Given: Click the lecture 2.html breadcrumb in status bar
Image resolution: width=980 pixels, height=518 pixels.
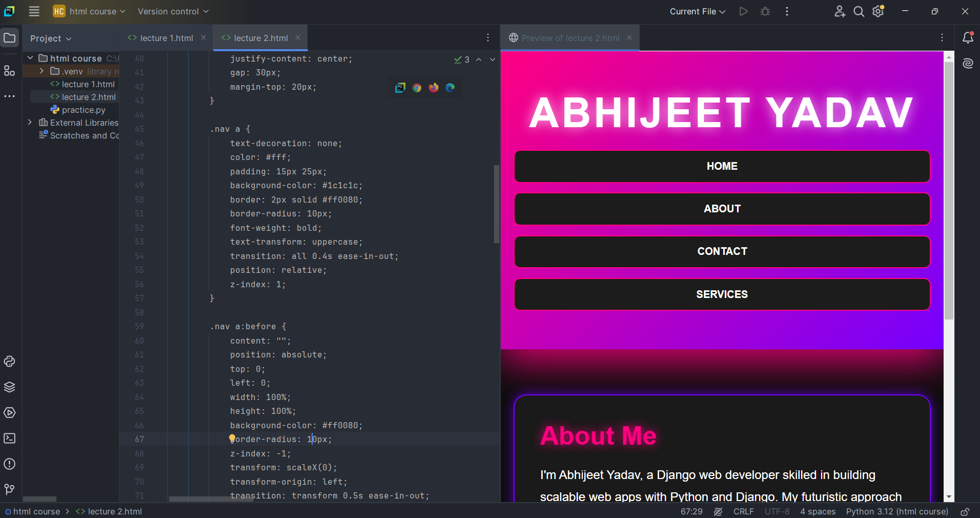Looking at the screenshot, I should [109, 511].
